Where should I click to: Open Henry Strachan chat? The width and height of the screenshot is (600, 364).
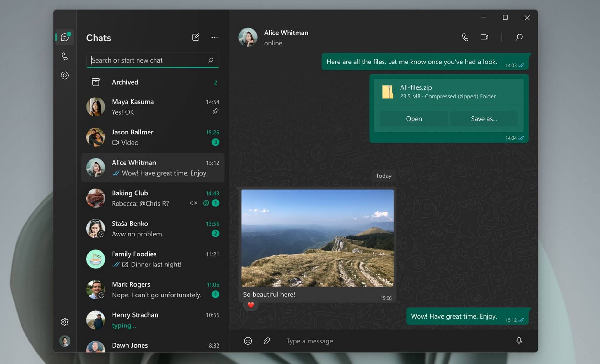pyautogui.click(x=153, y=320)
